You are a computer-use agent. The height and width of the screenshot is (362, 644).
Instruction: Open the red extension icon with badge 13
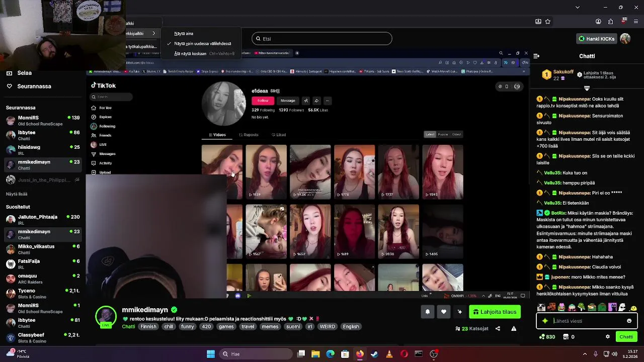click(x=624, y=21)
